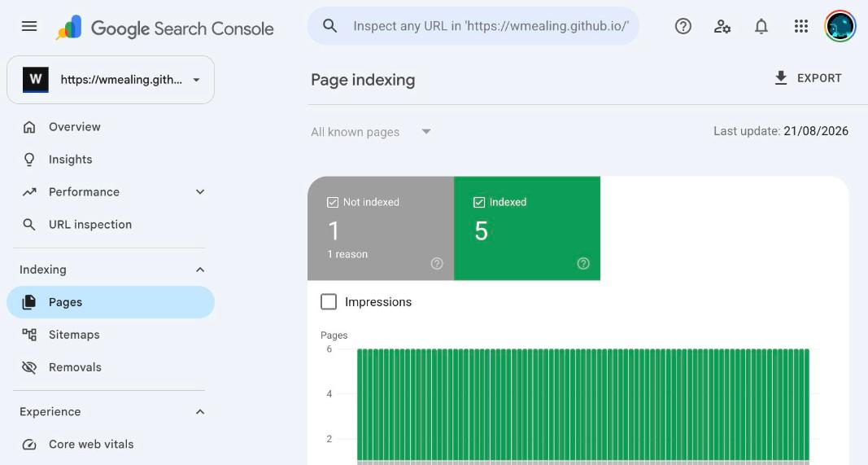Open users and settings icon

[722, 26]
